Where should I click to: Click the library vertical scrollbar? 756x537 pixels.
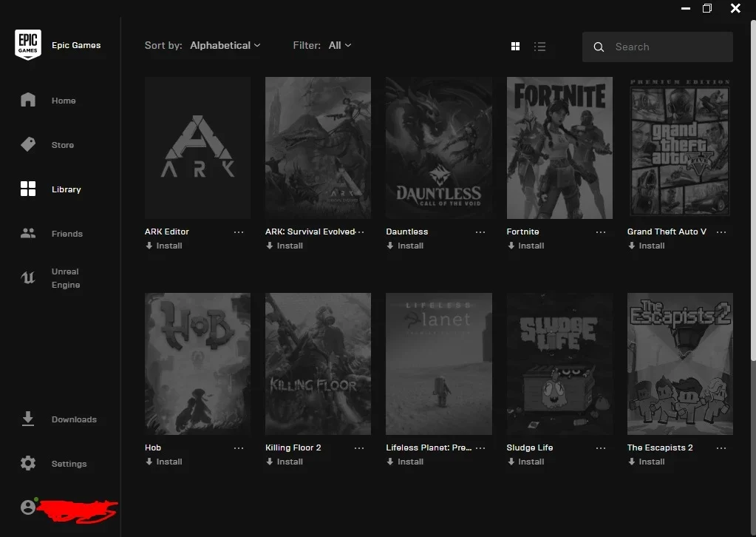(x=753, y=191)
